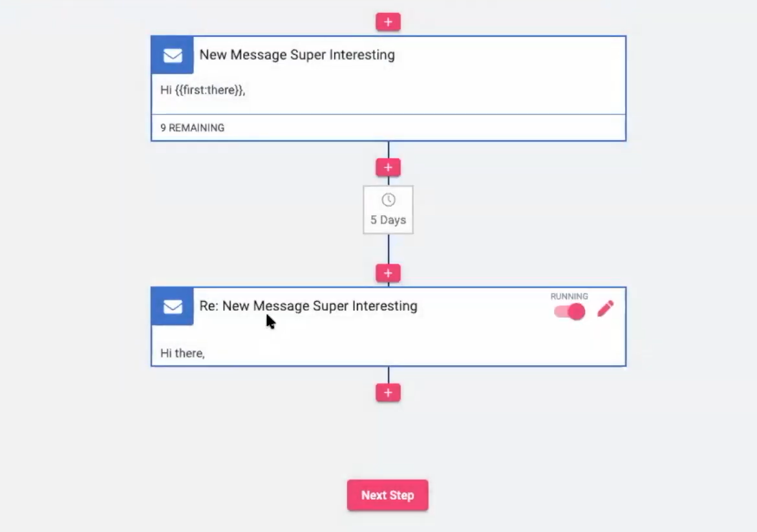Viewport: 757px width, 532px height.
Task: Open the New Message Super Interesting email step
Action: tap(297, 55)
